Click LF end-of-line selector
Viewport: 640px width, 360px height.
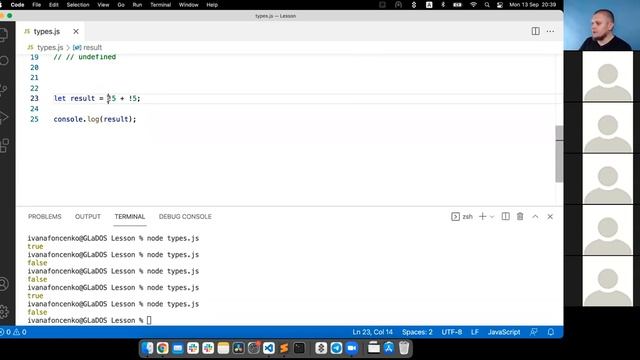475,332
